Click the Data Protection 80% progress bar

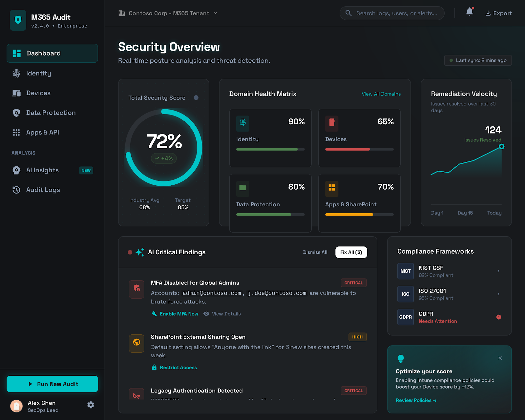[270, 215]
